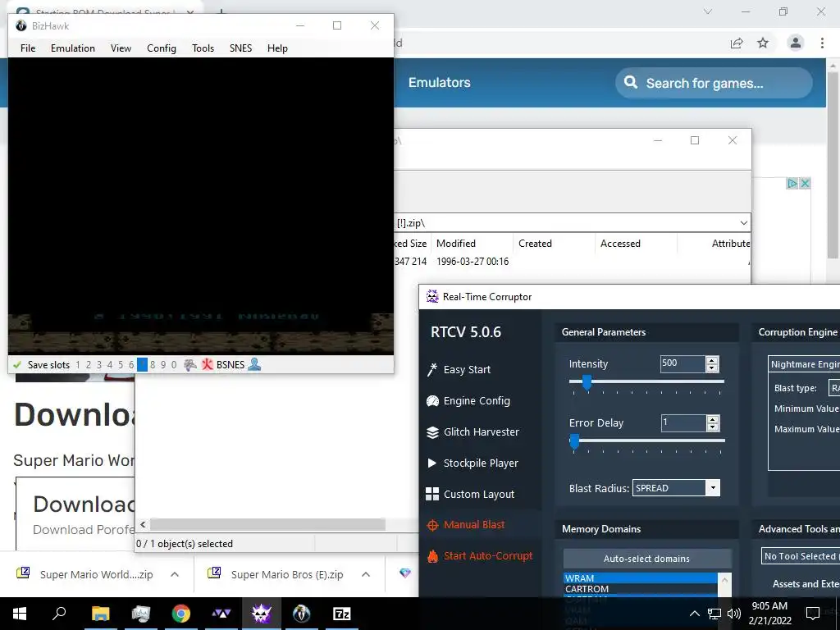Click the Chrome share page icon
Screen dimensions: 840x630
pos(737,43)
